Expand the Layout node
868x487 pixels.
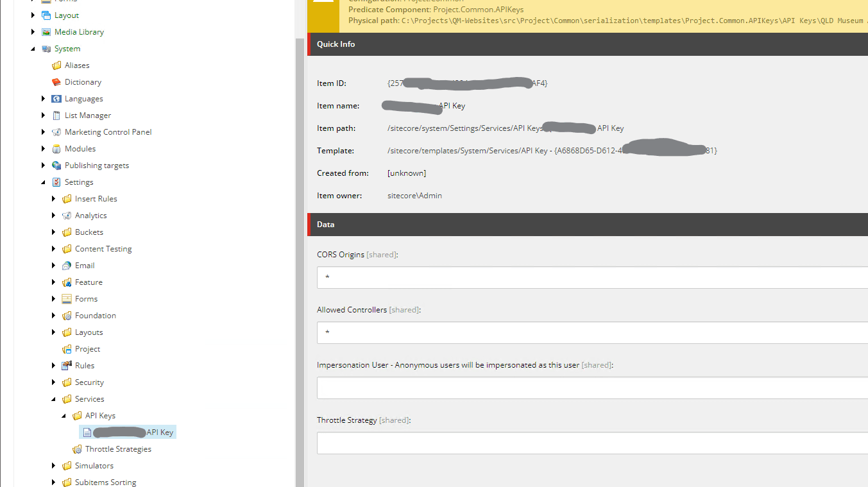(33, 15)
